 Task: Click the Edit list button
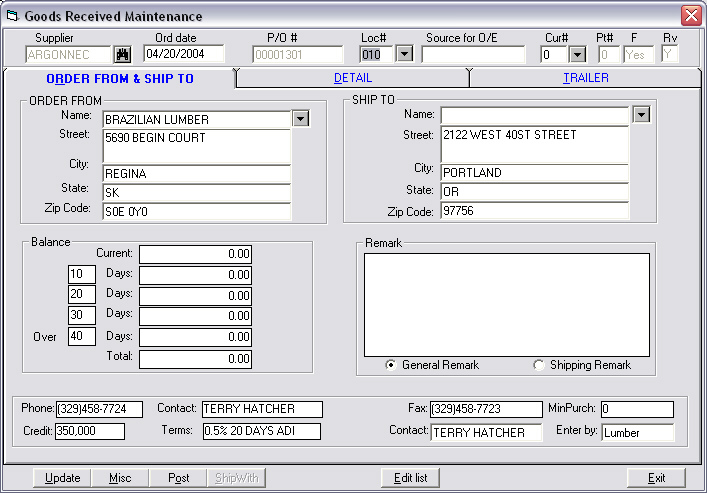point(410,478)
